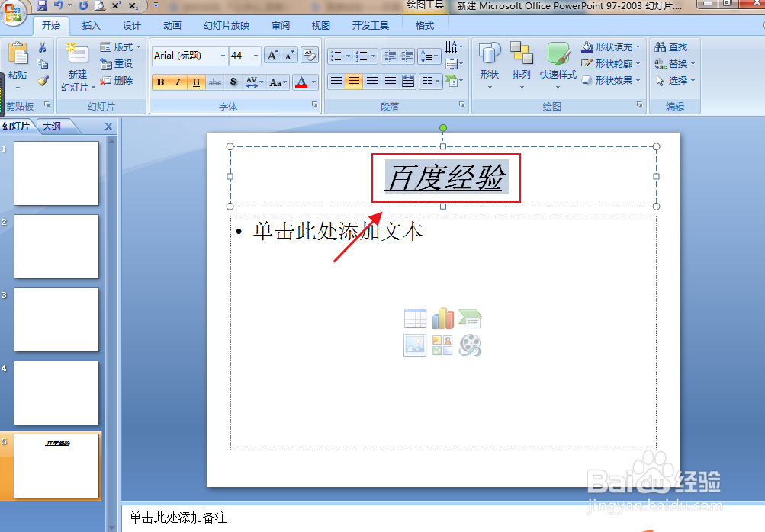
Task: Toggle text shadow effect
Action: point(233,82)
